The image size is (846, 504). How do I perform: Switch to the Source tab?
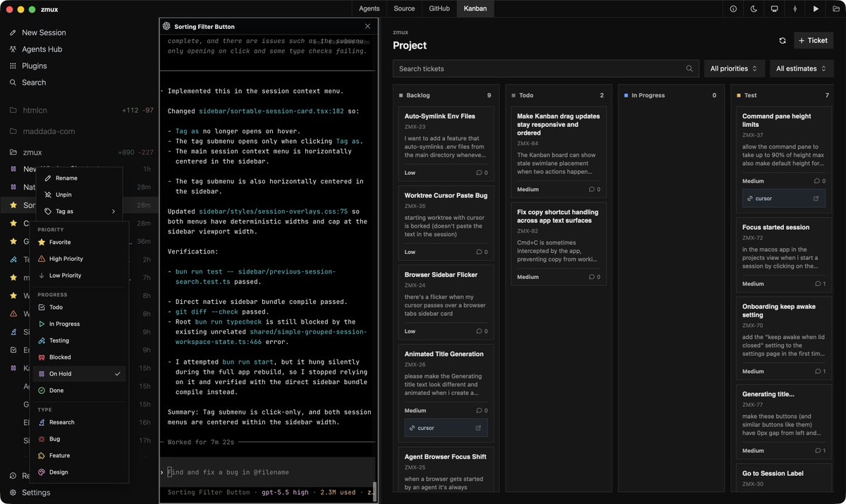tap(404, 8)
